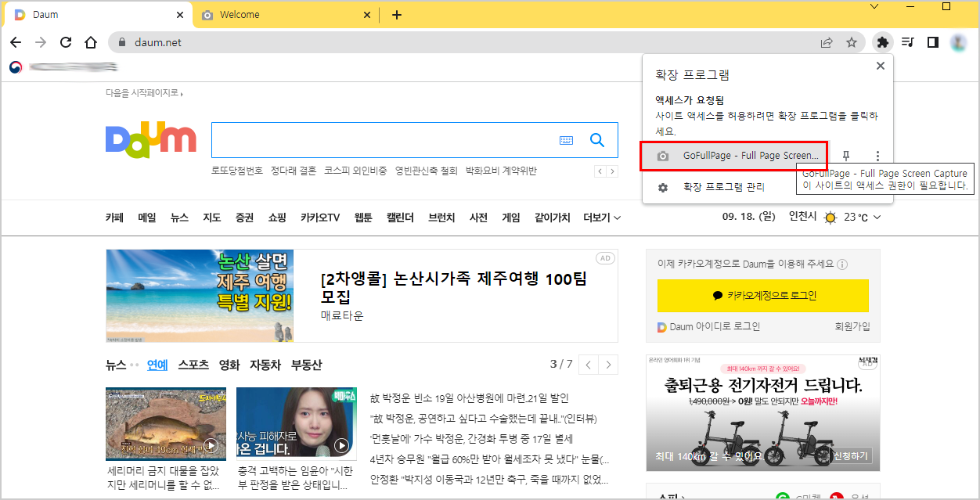The image size is (980, 500).
Task: Click the 카카오계정으로 로그인 button
Action: [763, 296]
